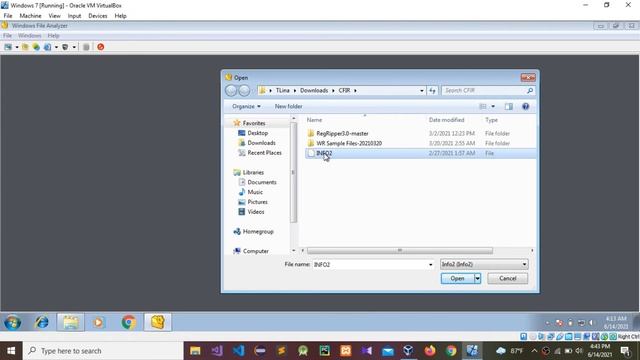
Task: Open the VirtualBox View menu
Action: click(54, 16)
